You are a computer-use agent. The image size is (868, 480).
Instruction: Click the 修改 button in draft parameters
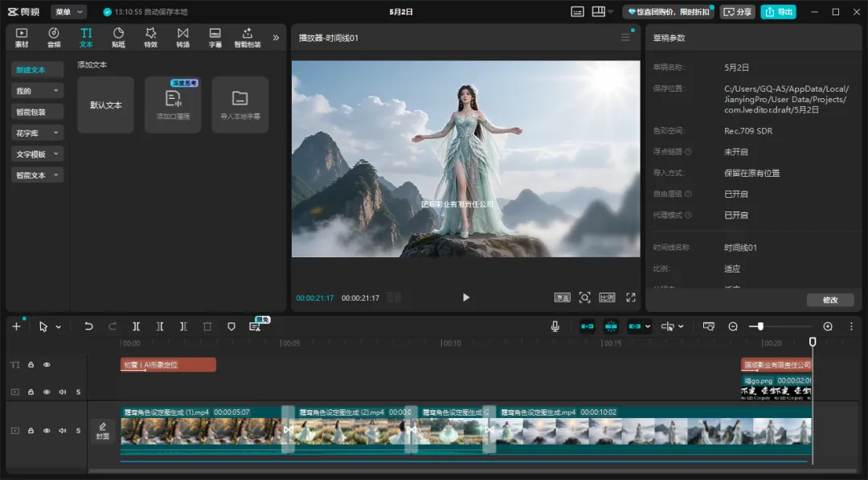[x=830, y=300]
